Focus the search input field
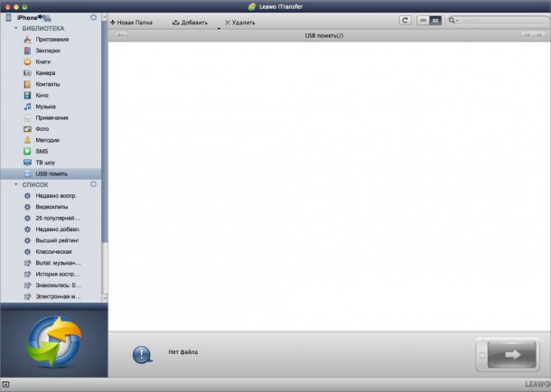551x392 pixels. (504, 21)
